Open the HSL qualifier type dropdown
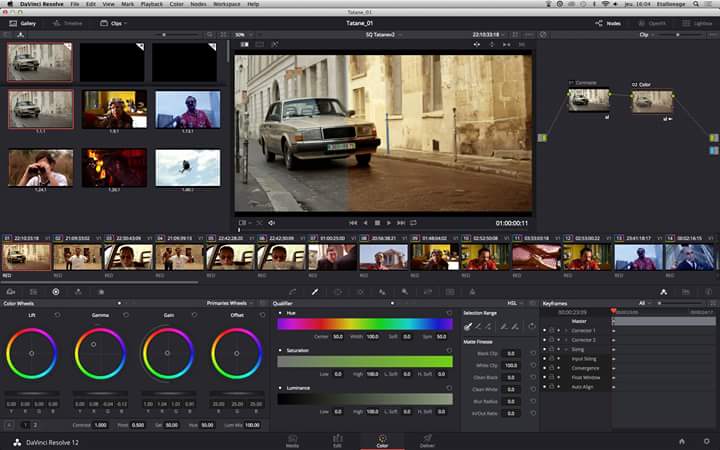 coord(515,304)
